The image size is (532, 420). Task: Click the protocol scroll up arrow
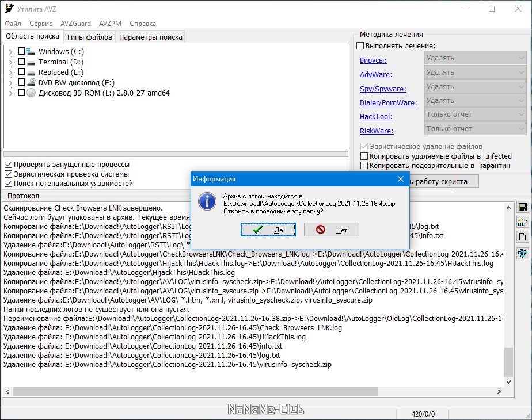[x=508, y=208]
